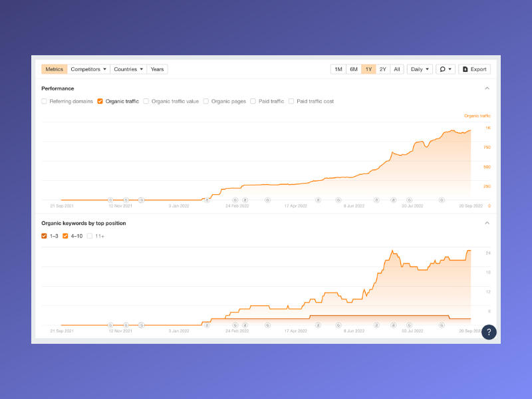
Task: Click the leftmost marker on the Organic keywords chart
Action: point(110,325)
